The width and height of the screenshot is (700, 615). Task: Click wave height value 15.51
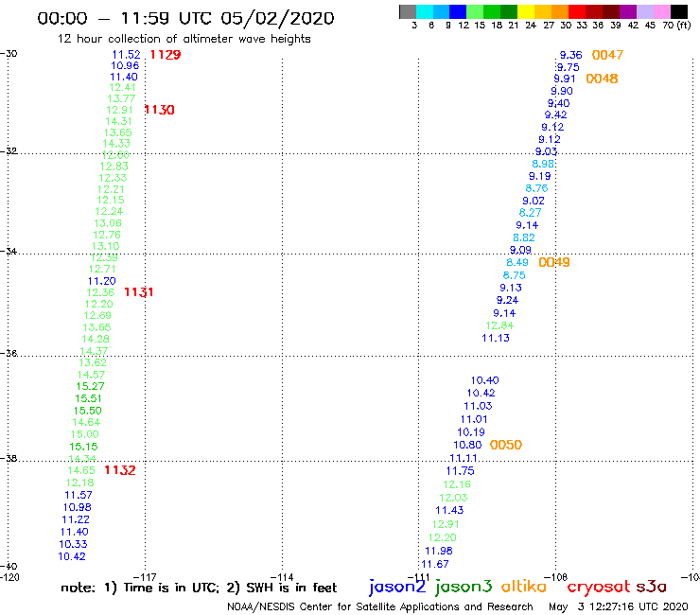pyautogui.click(x=88, y=398)
